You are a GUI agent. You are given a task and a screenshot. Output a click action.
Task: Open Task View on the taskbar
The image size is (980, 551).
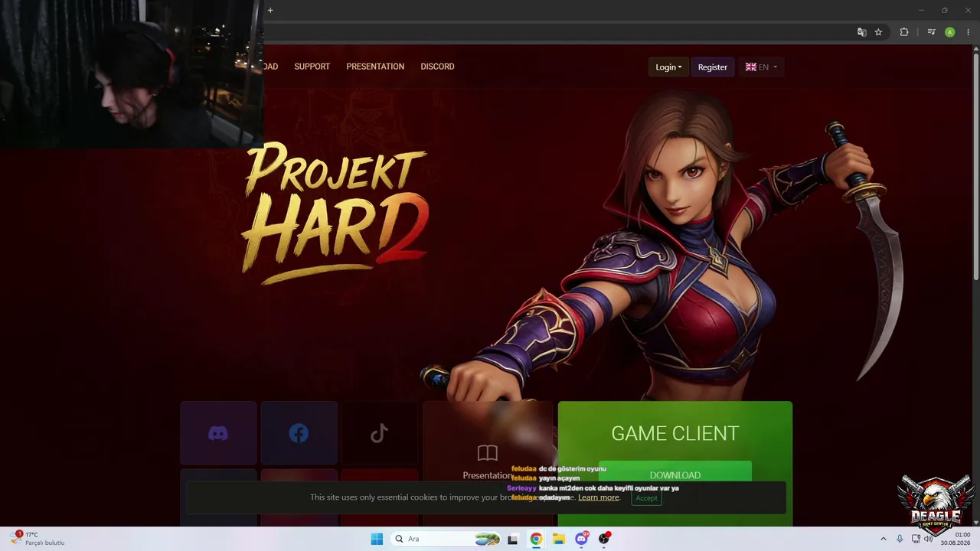[x=513, y=539]
